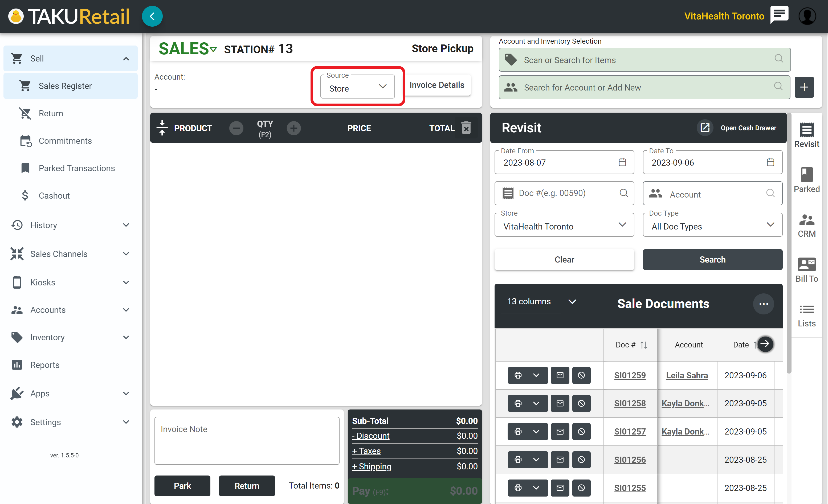828x504 pixels.
Task: Click the delete all items trash icon
Action: point(466,128)
